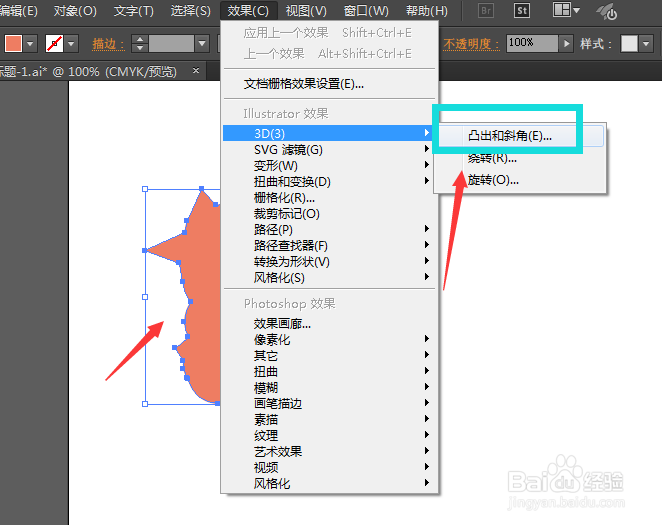
Task: Click the bottom-left bounding box handle
Action: pos(145,404)
